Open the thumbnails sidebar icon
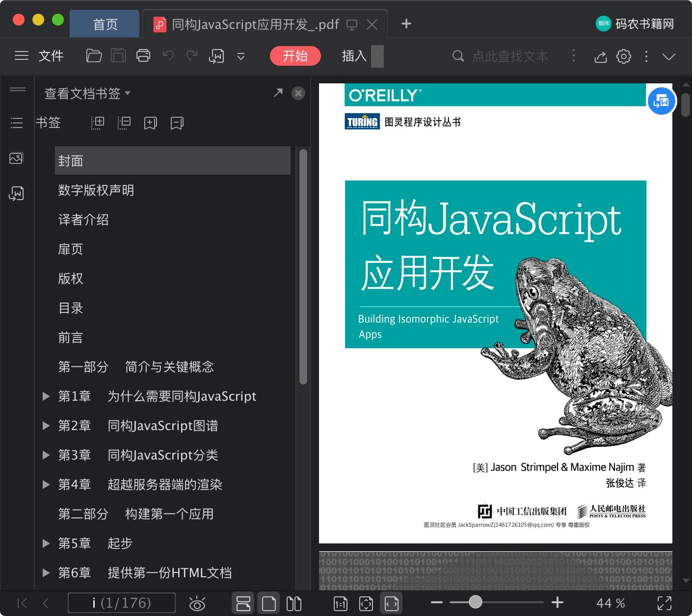 pos(16,158)
